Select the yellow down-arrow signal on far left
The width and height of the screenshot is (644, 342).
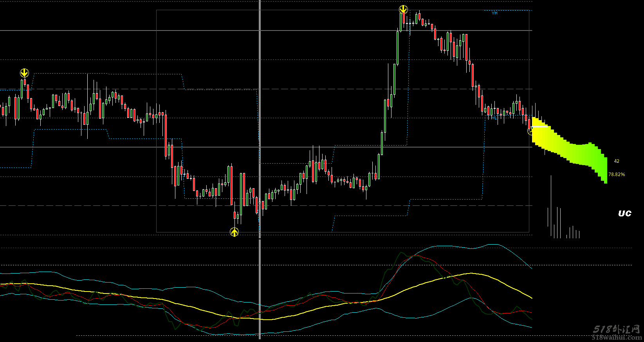point(24,73)
